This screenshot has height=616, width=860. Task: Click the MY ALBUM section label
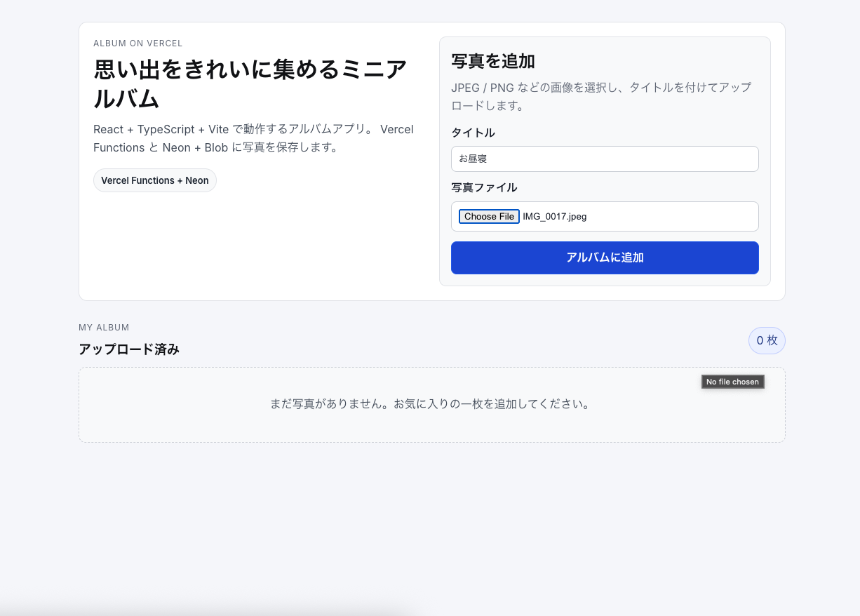(x=104, y=327)
